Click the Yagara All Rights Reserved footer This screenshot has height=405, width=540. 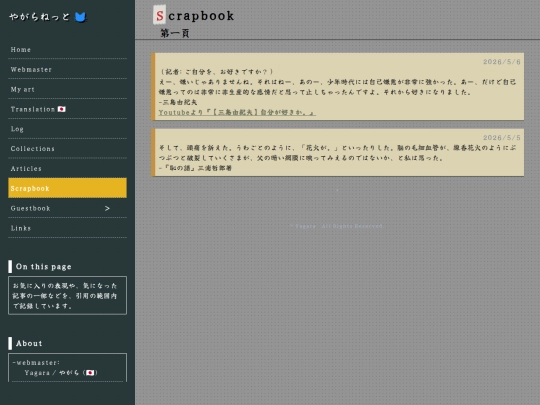point(336,226)
